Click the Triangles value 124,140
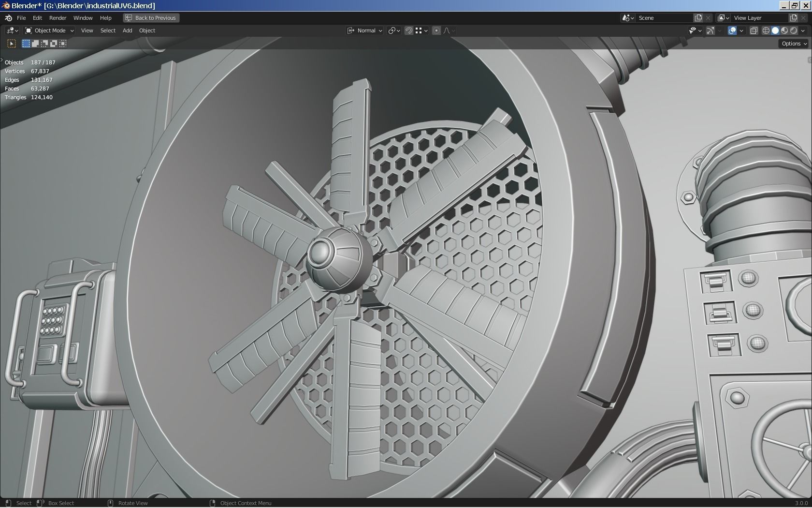 click(x=42, y=97)
